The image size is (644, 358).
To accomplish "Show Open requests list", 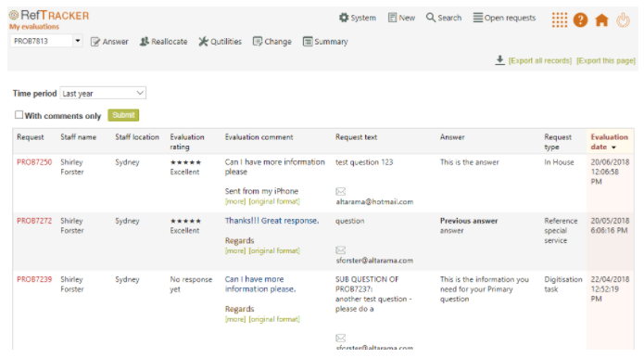I will [x=504, y=18].
